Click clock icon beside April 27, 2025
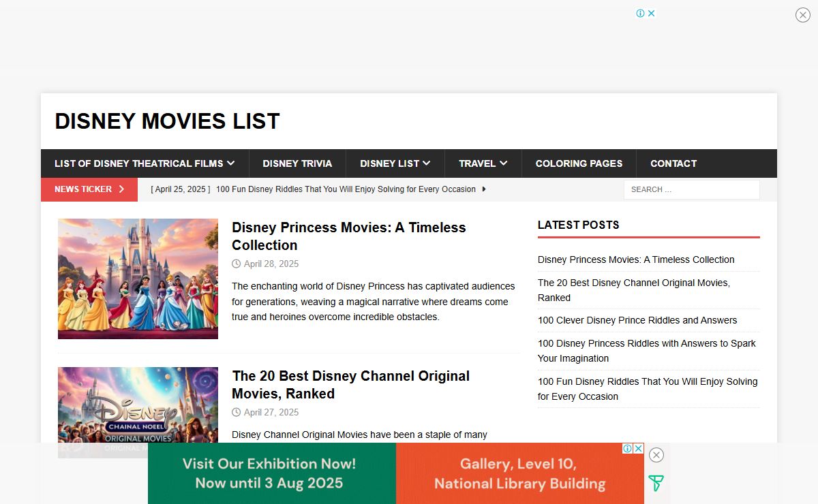The width and height of the screenshot is (818, 504). (237, 412)
